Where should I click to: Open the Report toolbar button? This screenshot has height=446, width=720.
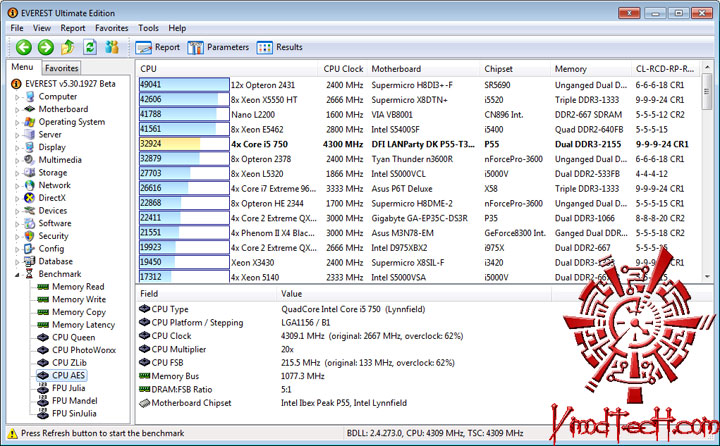tap(158, 47)
